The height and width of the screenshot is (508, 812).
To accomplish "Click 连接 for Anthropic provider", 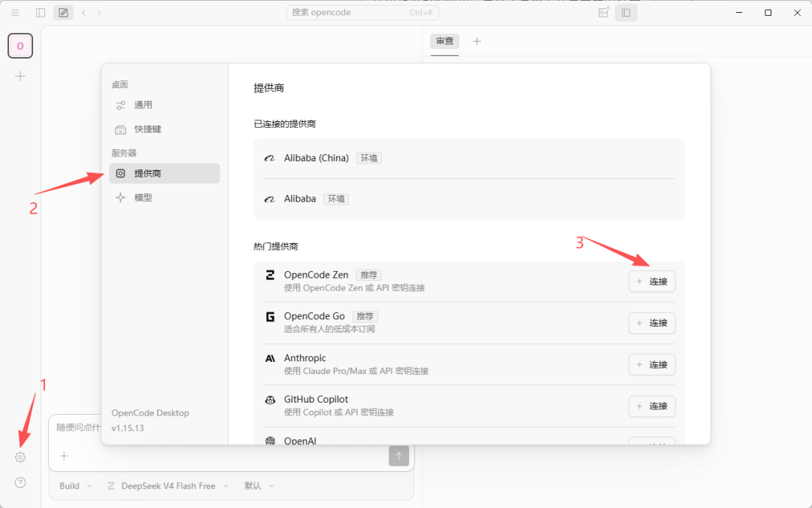I will [652, 364].
